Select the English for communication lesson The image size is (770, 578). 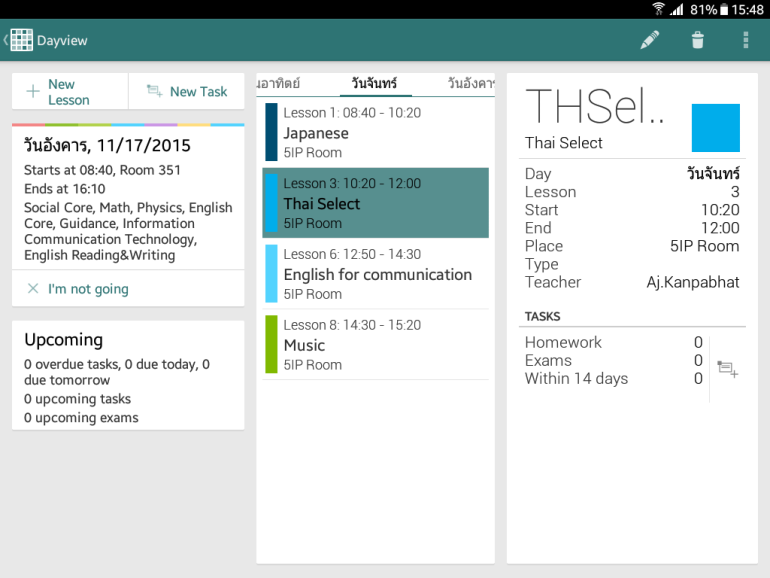click(x=375, y=274)
